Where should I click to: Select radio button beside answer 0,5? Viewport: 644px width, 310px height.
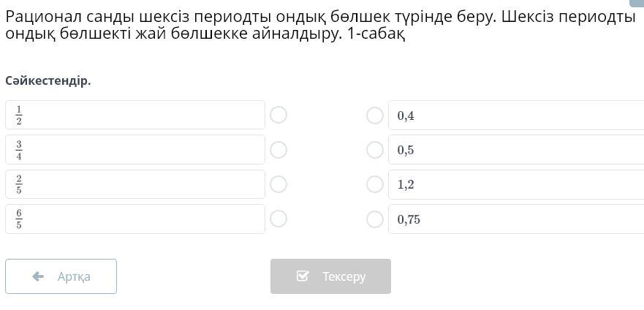pos(375,150)
